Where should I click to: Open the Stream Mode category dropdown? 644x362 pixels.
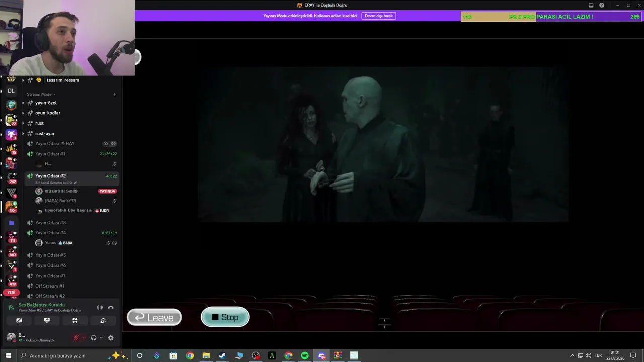[x=41, y=94]
